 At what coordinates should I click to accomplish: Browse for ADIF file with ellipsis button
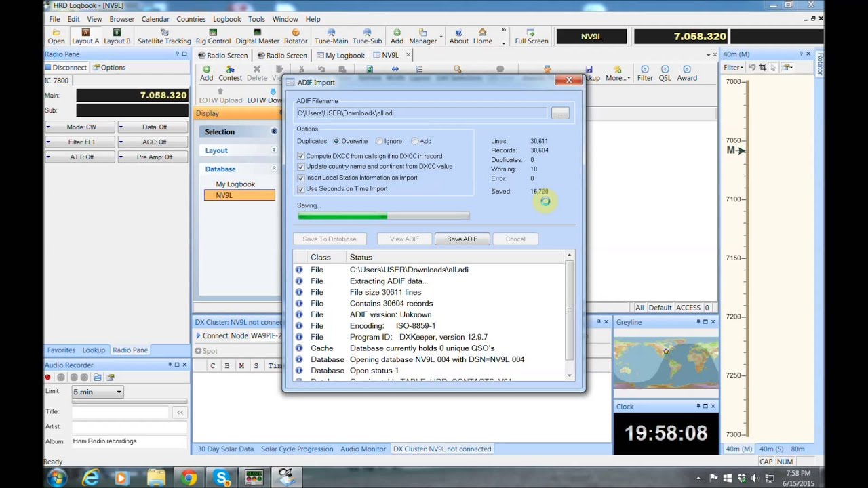point(560,113)
